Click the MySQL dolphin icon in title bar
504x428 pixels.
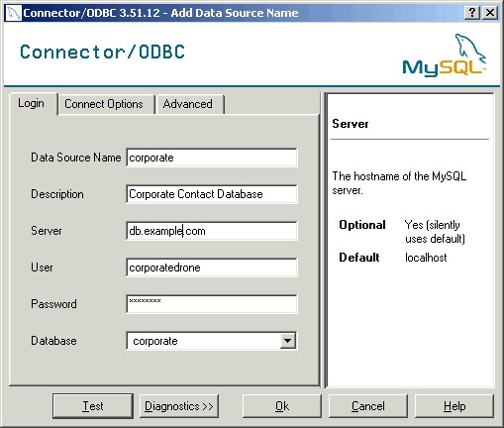coord(14,13)
